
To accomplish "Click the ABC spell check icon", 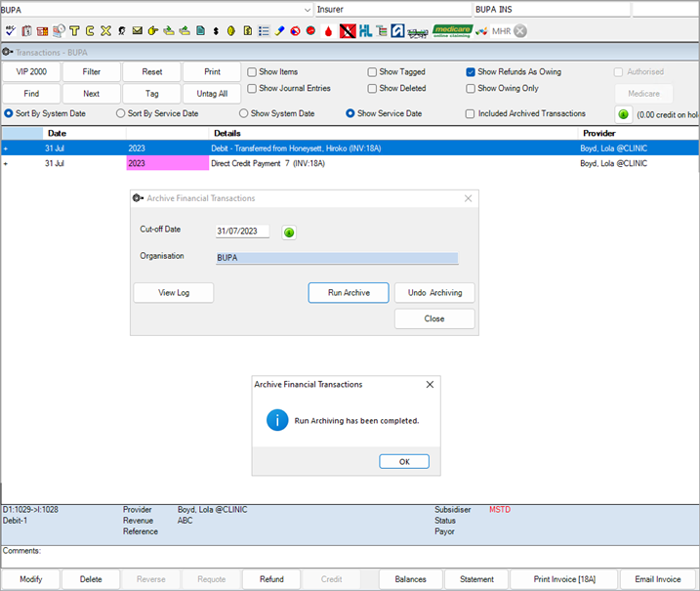I will coord(11,31).
